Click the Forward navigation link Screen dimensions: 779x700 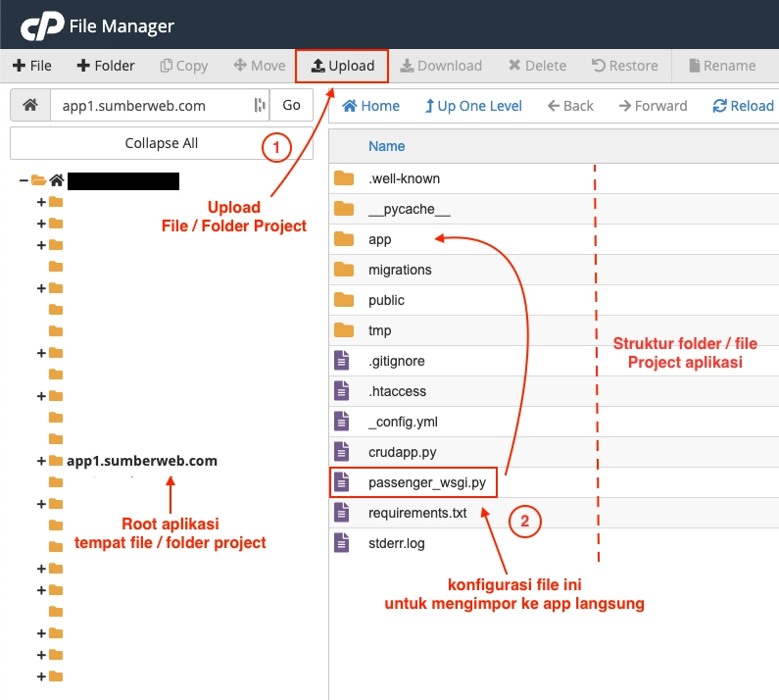coord(654,106)
